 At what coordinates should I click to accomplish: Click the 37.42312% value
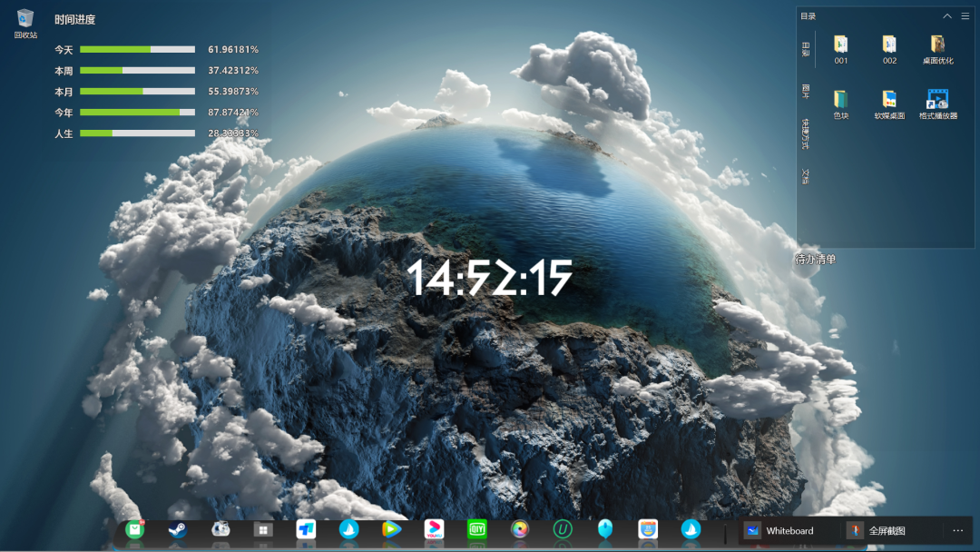[233, 71]
